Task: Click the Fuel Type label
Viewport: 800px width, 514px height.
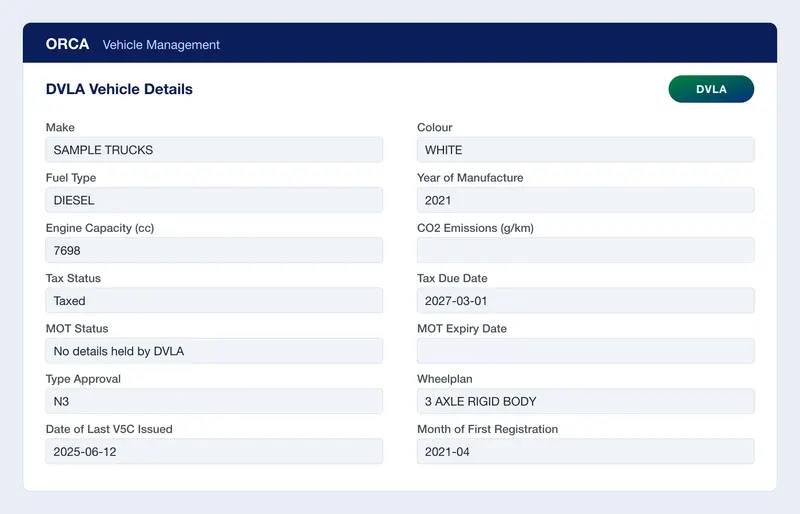Action: 70,178
